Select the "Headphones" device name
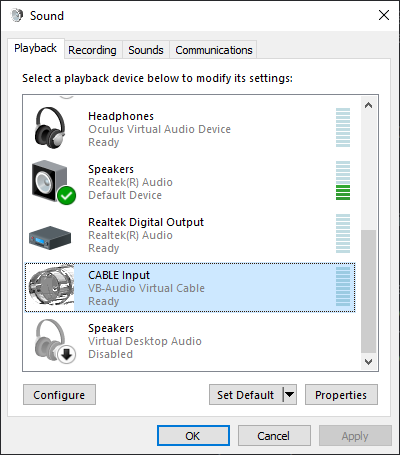The image size is (400, 455). (121, 116)
